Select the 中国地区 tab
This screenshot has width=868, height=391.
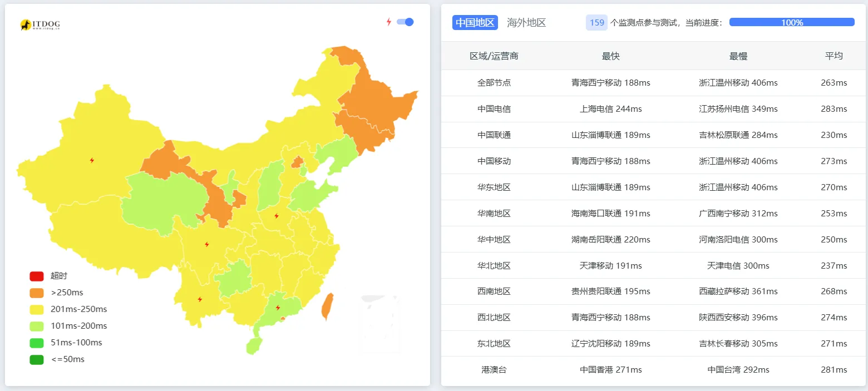pos(475,23)
